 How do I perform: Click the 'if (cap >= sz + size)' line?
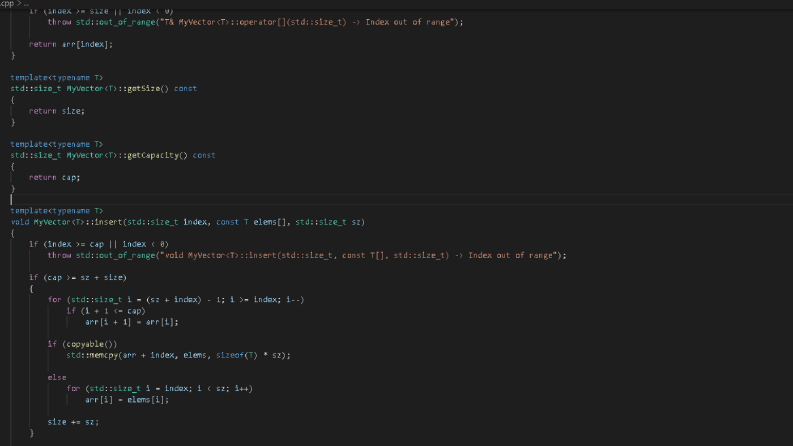click(x=78, y=278)
